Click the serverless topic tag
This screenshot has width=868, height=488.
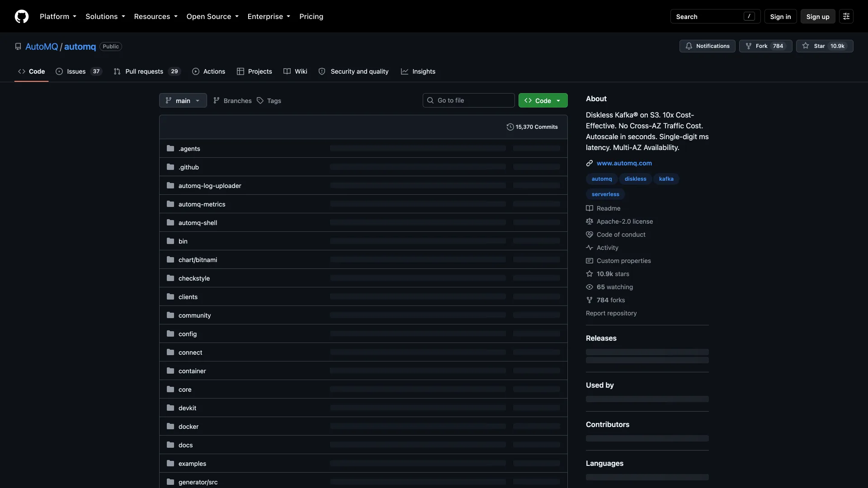point(605,194)
